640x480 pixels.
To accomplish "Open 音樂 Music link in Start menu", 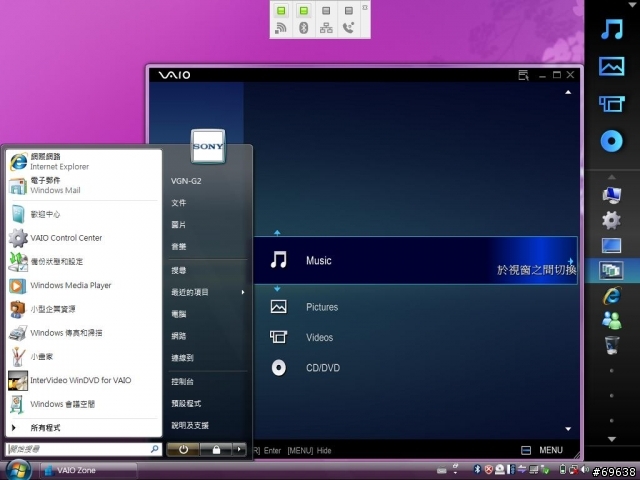I will [178, 247].
